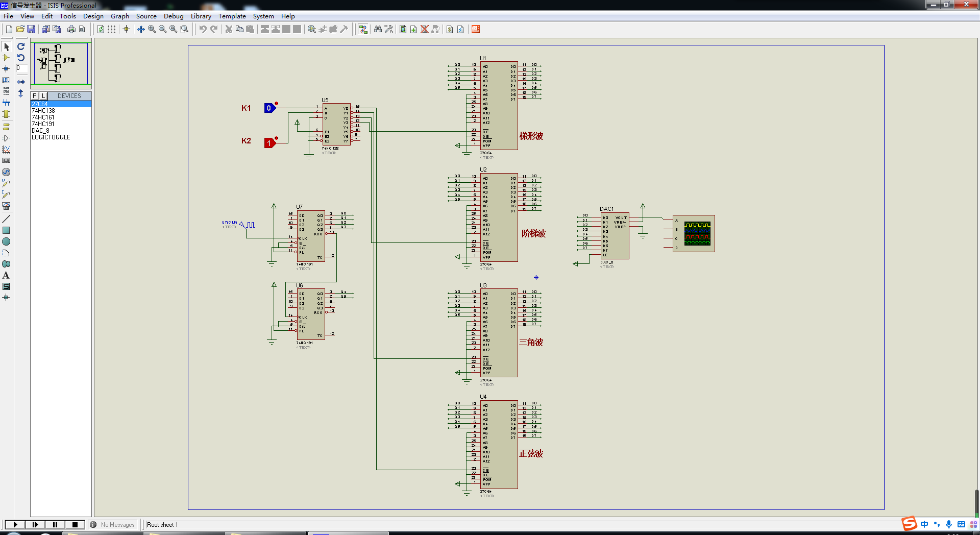Image resolution: width=980 pixels, height=535 pixels.
Task: Open the ARES netlist transfer icon
Action: click(476, 29)
